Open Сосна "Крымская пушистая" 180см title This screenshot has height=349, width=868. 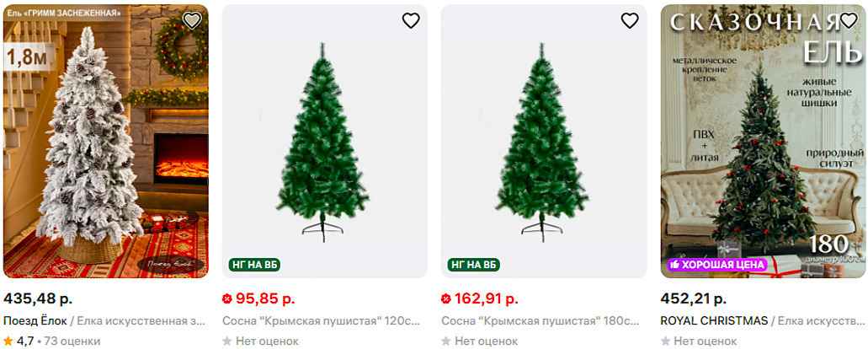point(541,320)
